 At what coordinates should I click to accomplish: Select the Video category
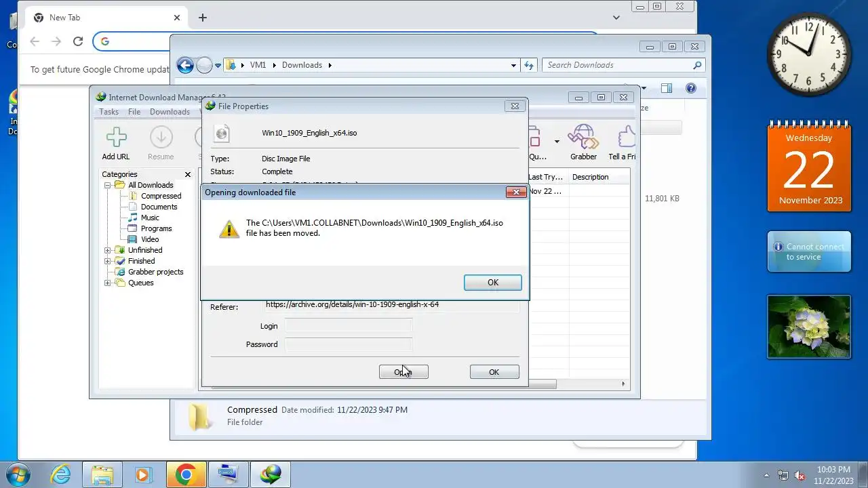coord(150,239)
